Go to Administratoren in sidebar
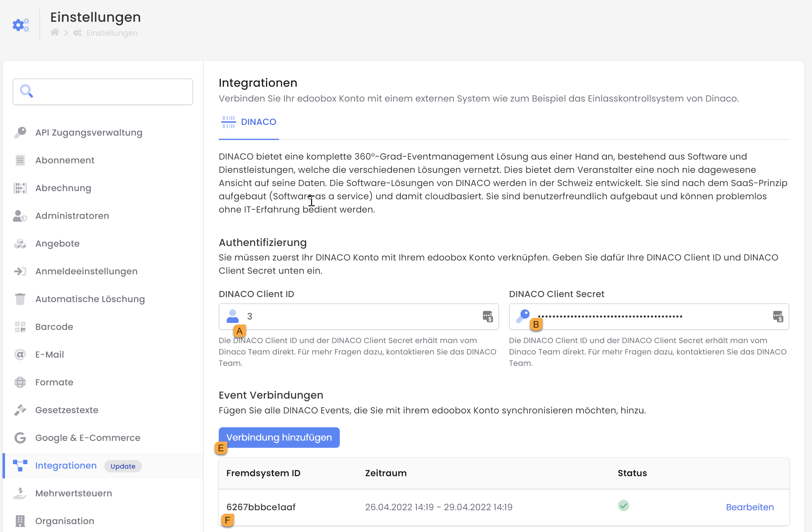 (x=72, y=216)
